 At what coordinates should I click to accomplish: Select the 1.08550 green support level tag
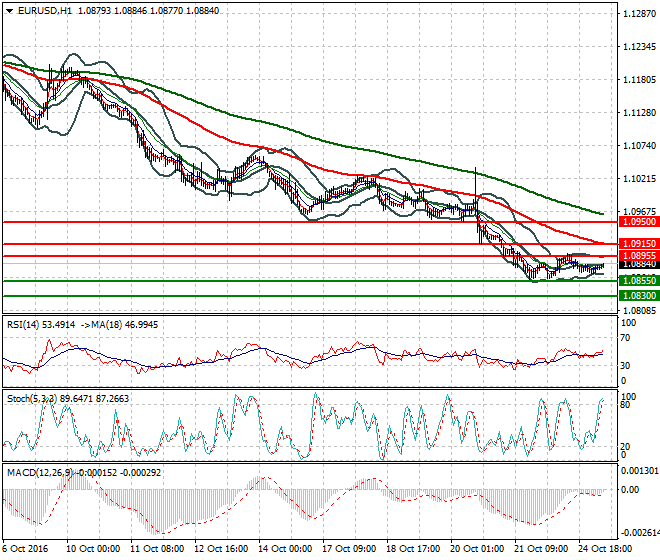(637, 282)
